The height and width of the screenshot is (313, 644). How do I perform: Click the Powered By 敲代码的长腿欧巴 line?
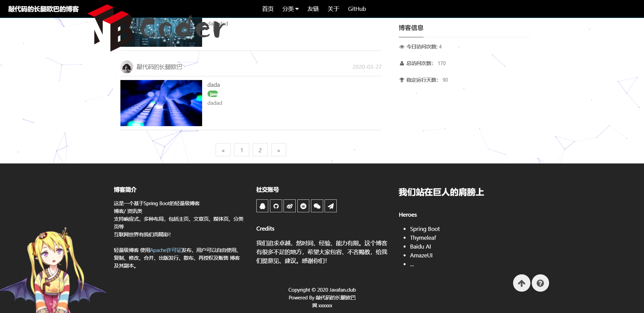tap(322, 298)
